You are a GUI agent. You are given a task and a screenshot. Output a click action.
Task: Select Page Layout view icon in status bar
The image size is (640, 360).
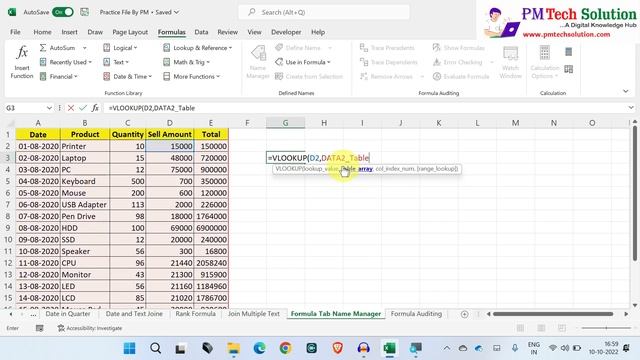(x=541, y=328)
